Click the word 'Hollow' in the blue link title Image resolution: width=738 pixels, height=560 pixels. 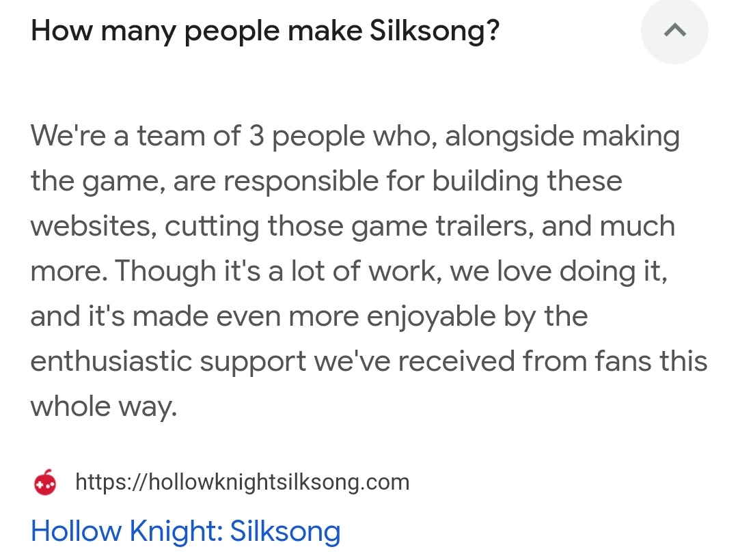click(x=77, y=531)
